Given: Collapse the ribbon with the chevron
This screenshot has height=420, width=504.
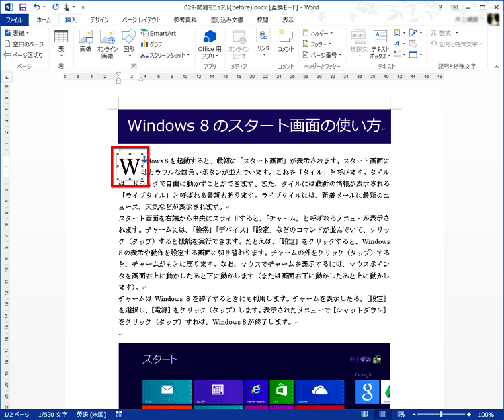Looking at the screenshot, I should (497, 67).
